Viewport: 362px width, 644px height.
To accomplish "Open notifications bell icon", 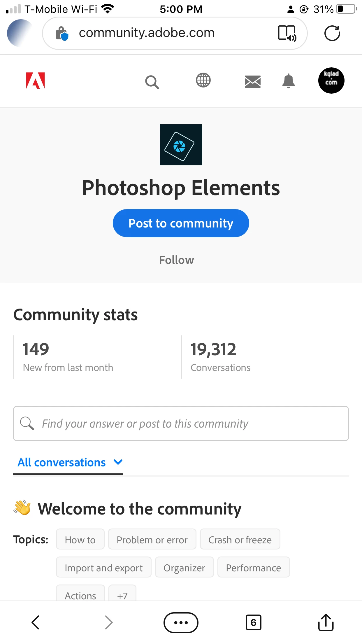I will 288,81.
